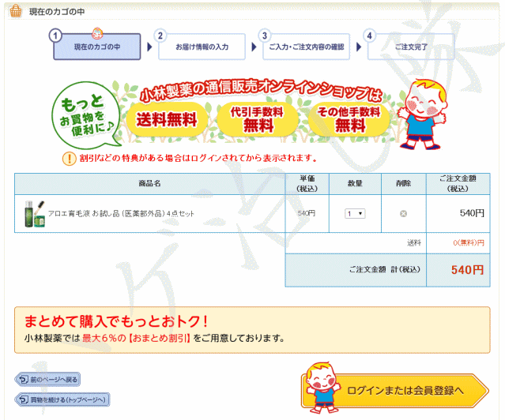Image resolution: width=505 pixels, height=420 pixels.
Task: Click the red total 540円 amount
Action: click(467, 270)
